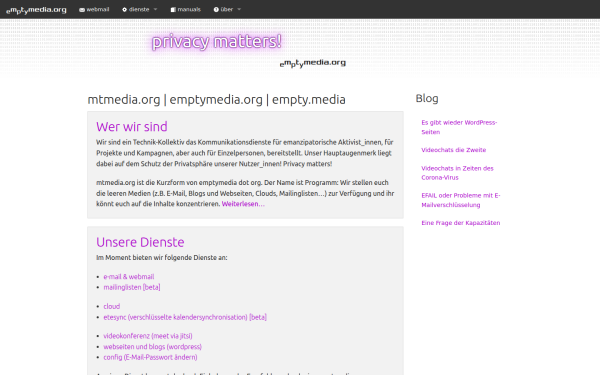Click the emptymedia.org logo in banner

coord(313,64)
